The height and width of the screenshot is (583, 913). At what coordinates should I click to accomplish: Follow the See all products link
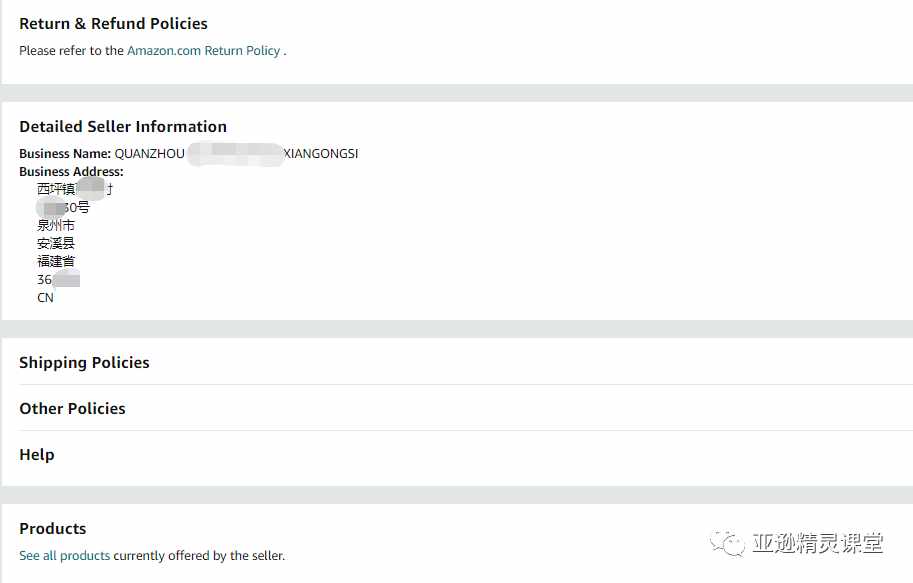tap(65, 556)
